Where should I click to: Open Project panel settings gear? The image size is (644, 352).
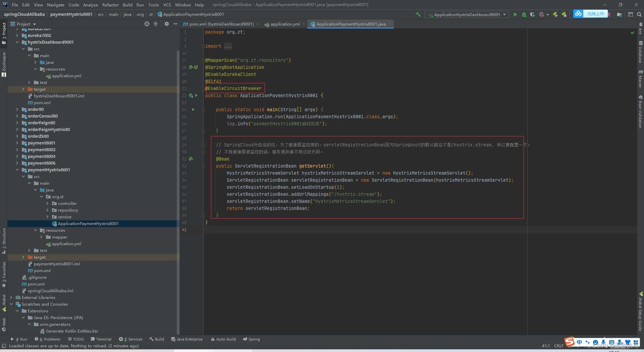click(167, 24)
